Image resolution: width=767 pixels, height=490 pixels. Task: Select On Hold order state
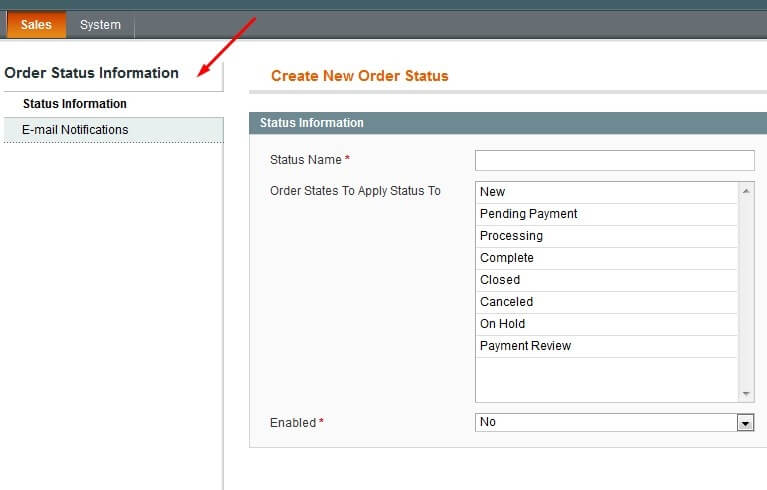[606, 324]
